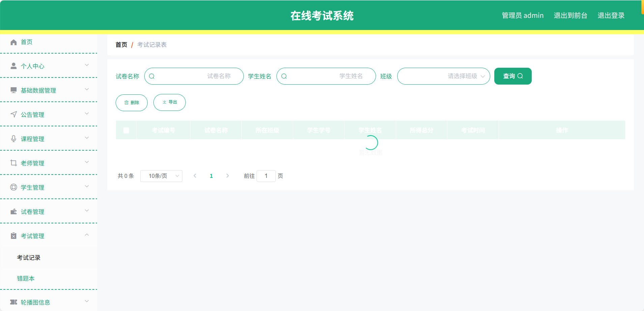Click 学生学号 column header
The image size is (644, 311).
(319, 130)
